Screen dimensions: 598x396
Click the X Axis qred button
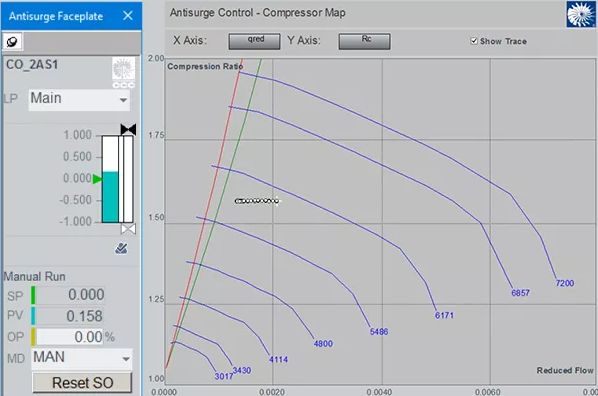point(254,41)
